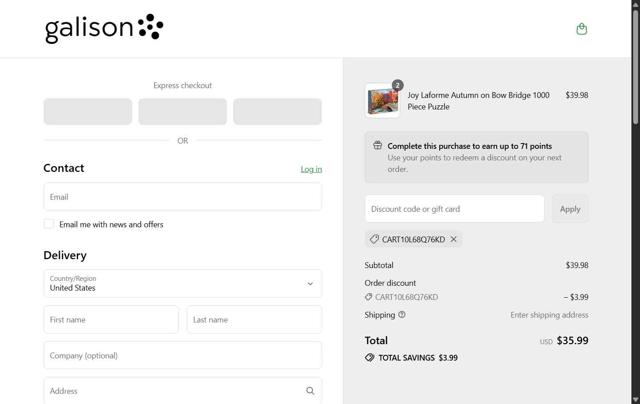Click the middle express checkout button
The width and height of the screenshot is (640, 404).
pos(182,111)
